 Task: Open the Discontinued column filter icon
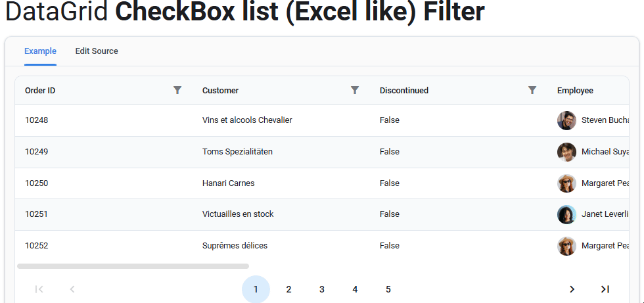[532, 90]
